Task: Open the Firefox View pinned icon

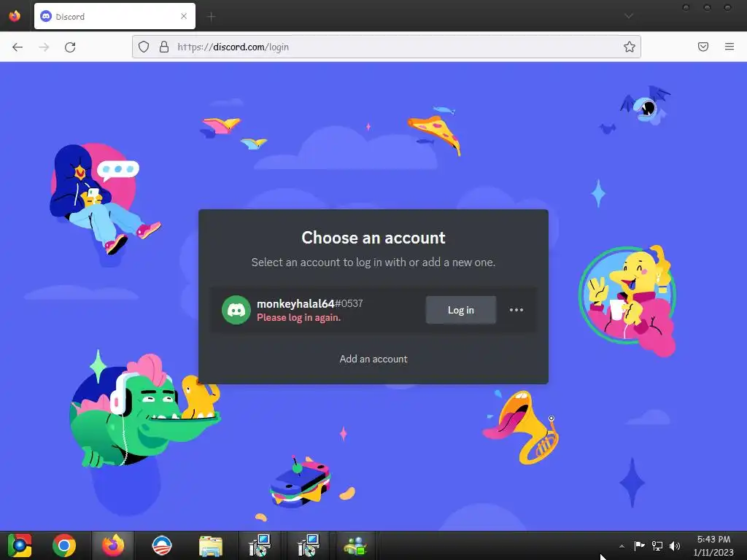Action: coord(15,16)
